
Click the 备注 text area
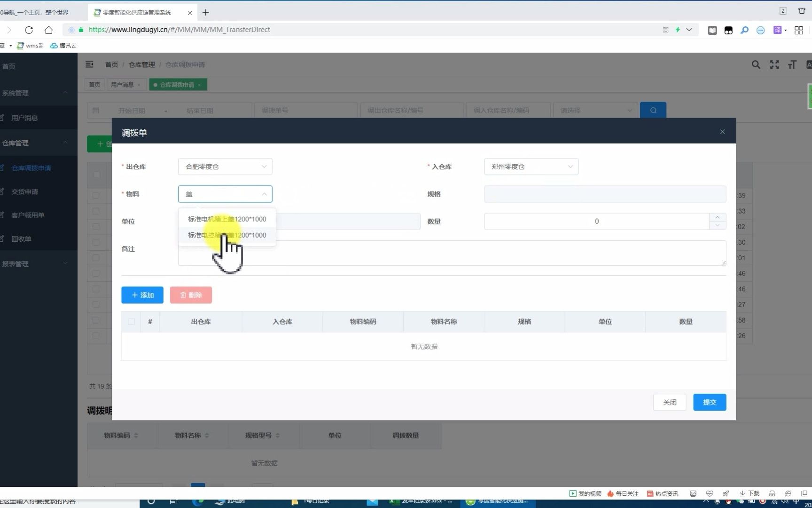coord(452,253)
